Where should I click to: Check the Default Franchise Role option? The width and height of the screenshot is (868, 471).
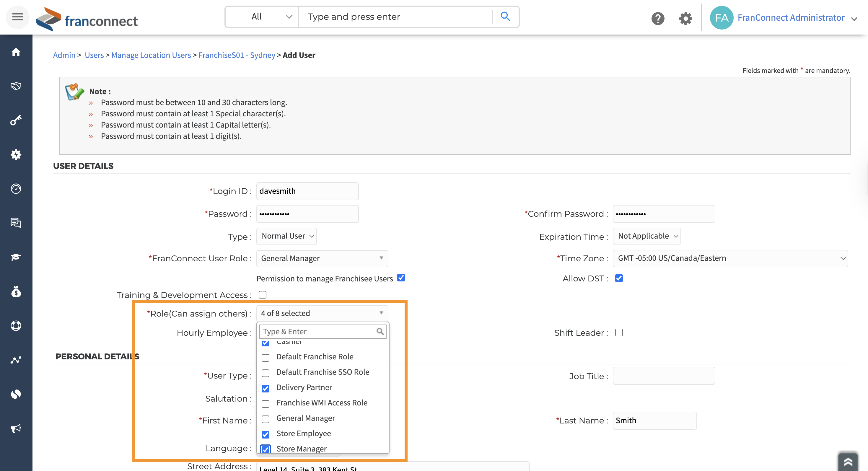click(266, 358)
